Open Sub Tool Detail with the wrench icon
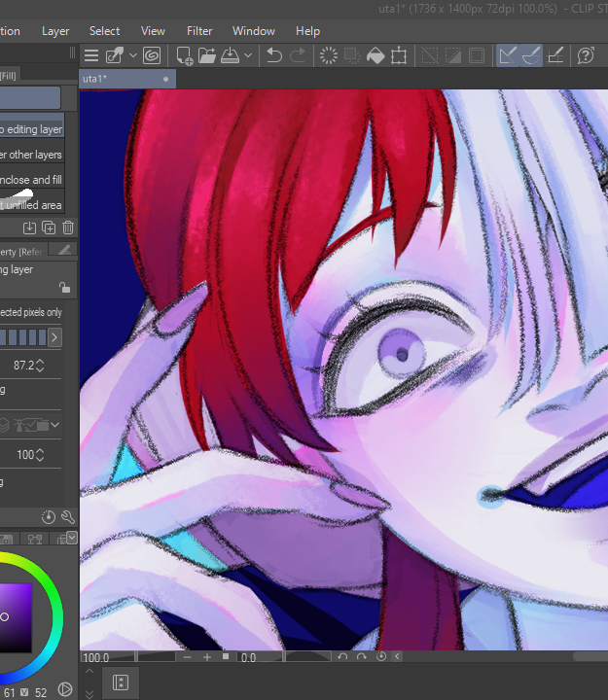608x700 pixels. click(68, 517)
